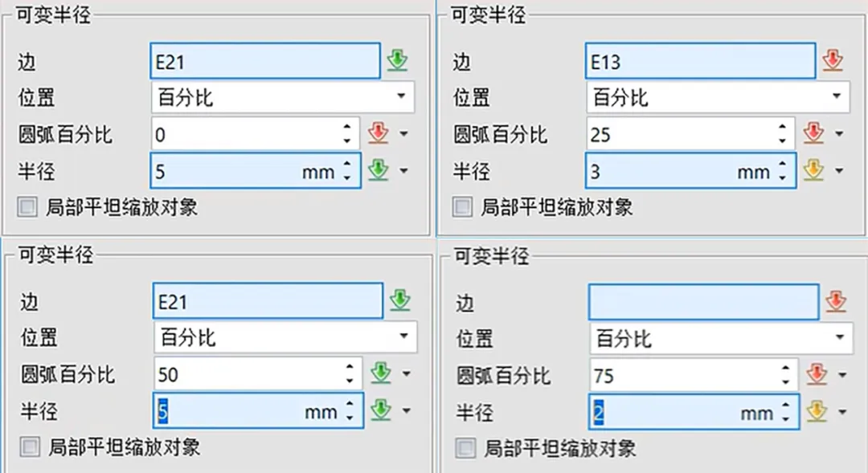Click the 半径 label in the bottom-left panel
Screen dimensions: 868x473
click(38, 411)
